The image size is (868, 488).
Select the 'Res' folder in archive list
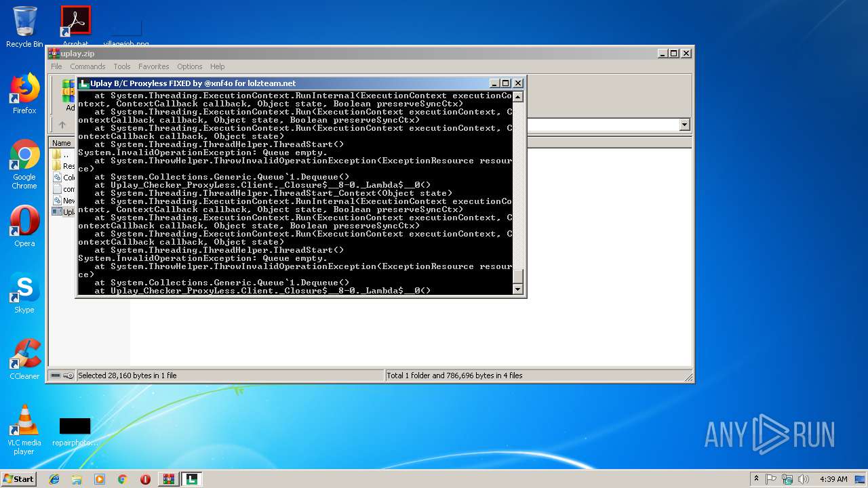(63, 166)
